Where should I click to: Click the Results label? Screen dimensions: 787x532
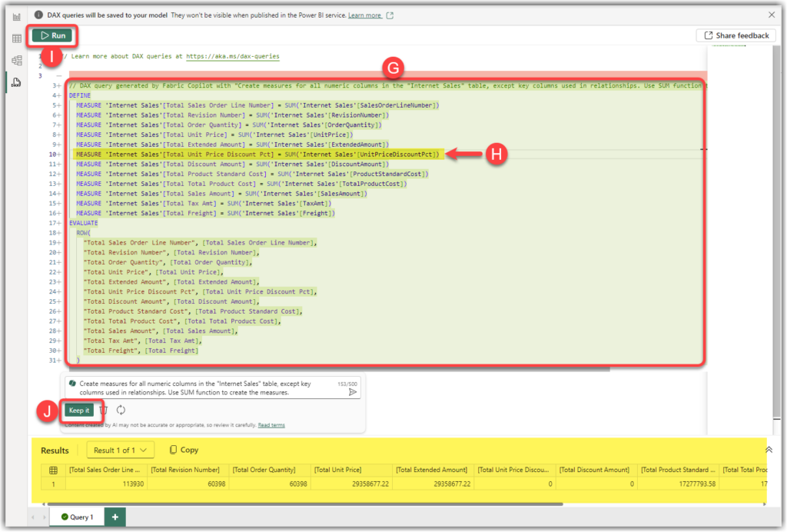(x=55, y=451)
